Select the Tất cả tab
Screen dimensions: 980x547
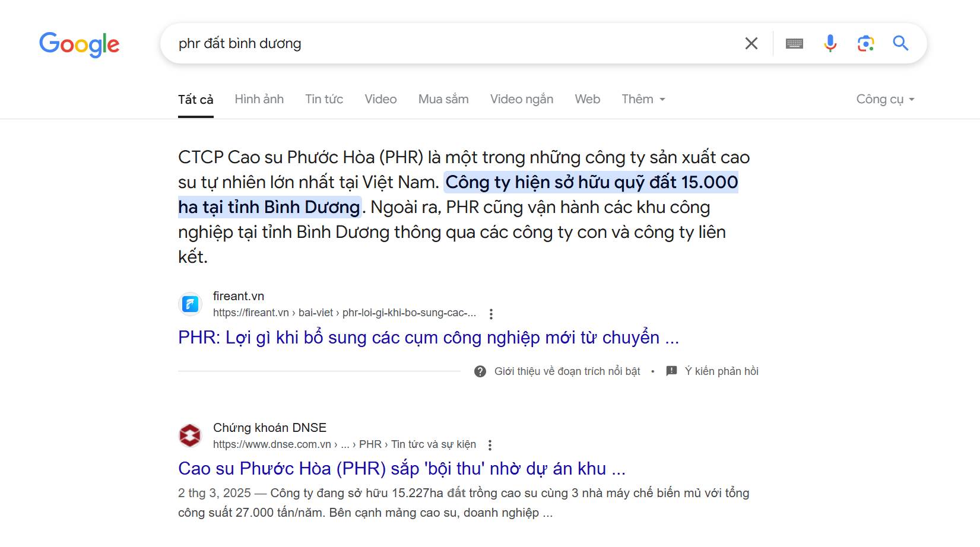(x=196, y=100)
